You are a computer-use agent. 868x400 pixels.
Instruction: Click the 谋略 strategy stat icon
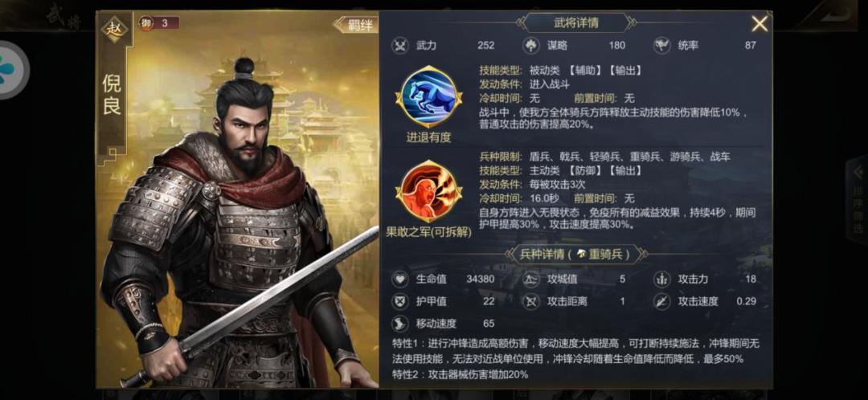point(531,45)
